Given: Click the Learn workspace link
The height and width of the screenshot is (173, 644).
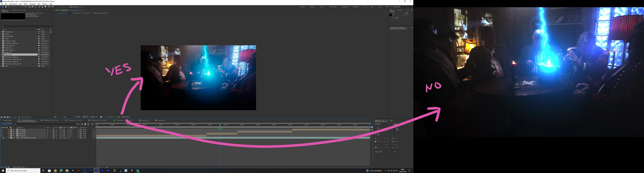Looking at the screenshot, I should 322,7.
